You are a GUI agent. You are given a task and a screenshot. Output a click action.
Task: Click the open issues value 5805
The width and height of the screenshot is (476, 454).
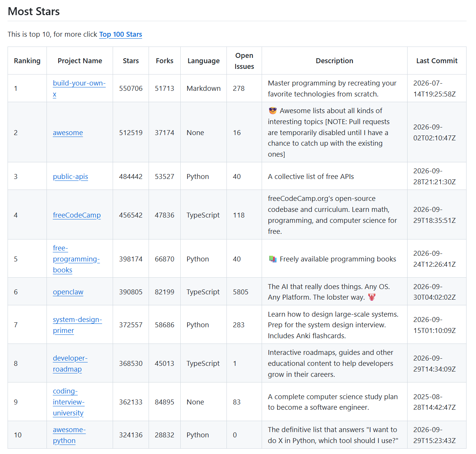[x=240, y=292]
